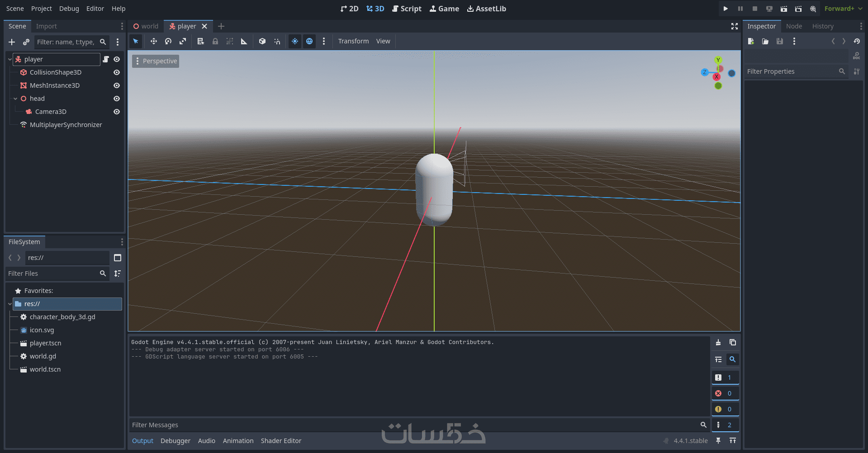Load an existing resource folder icon
868x453 pixels.
click(x=765, y=41)
